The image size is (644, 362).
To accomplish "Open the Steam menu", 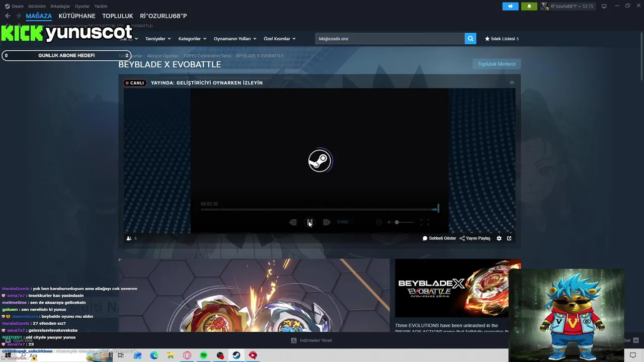I will 14,6.
